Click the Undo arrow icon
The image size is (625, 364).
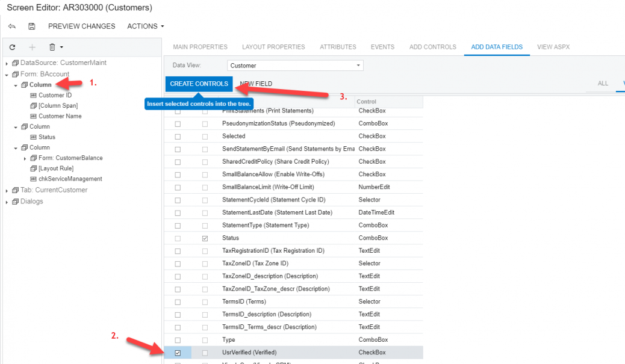[x=12, y=26]
